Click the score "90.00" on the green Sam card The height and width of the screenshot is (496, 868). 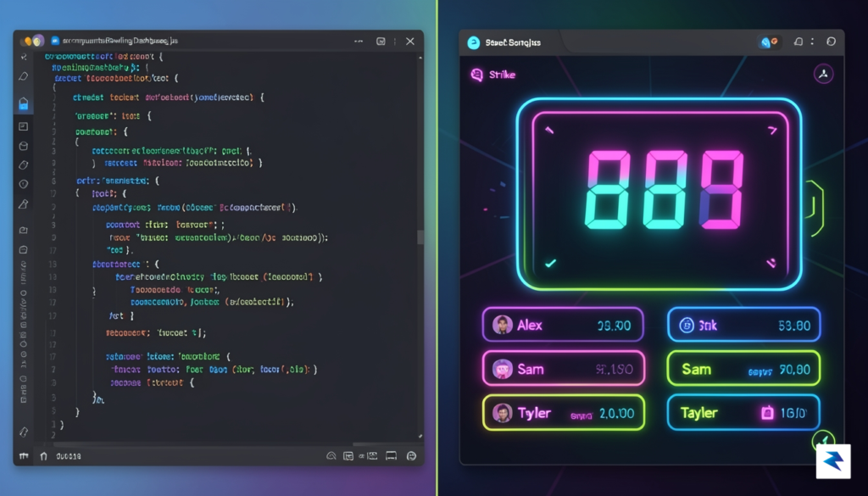point(794,369)
